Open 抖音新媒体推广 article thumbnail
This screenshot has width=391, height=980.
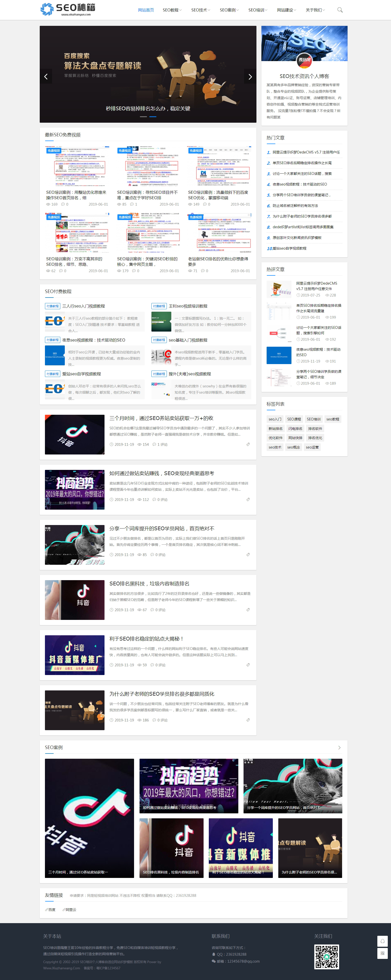point(74,655)
